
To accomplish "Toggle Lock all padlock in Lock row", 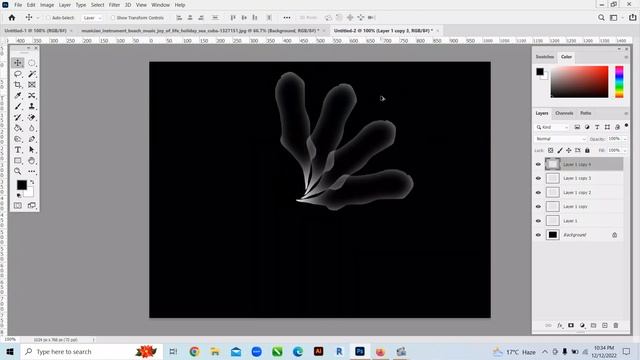I will 587,151.
